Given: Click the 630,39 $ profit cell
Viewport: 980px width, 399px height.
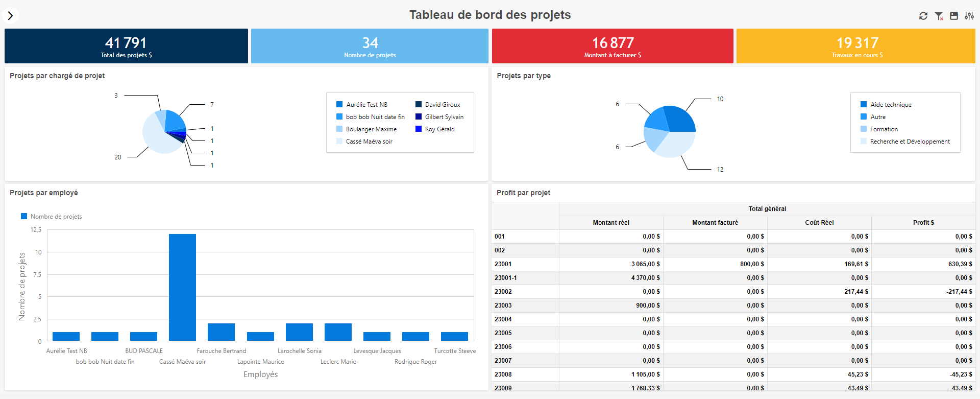Looking at the screenshot, I should point(923,264).
